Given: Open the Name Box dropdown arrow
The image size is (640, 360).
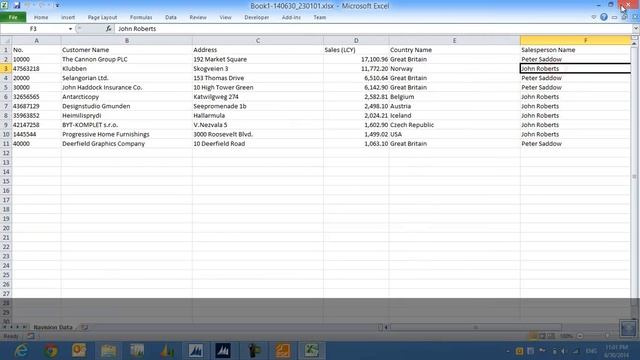Looking at the screenshot, I should click(70, 29).
